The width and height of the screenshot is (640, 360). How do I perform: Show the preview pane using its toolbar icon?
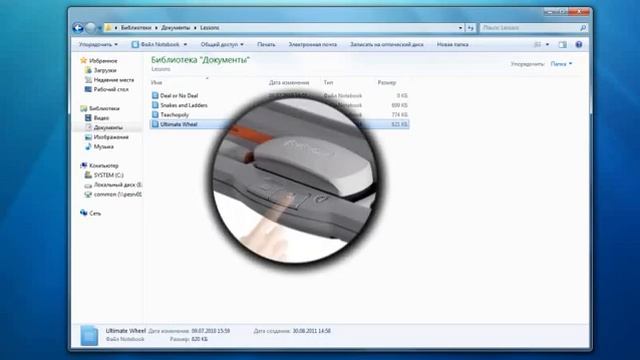tap(563, 44)
